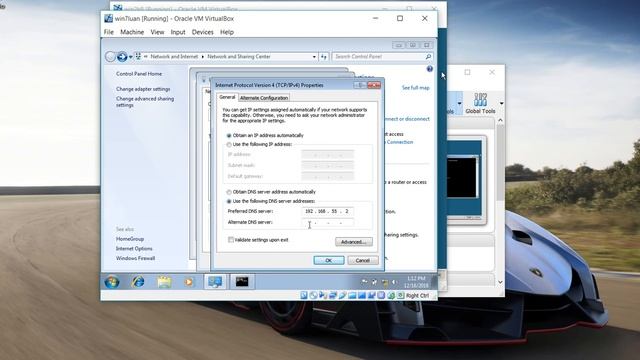Click the shared folders status icon
640x360 pixels.
pyautogui.click(x=352, y=295)
